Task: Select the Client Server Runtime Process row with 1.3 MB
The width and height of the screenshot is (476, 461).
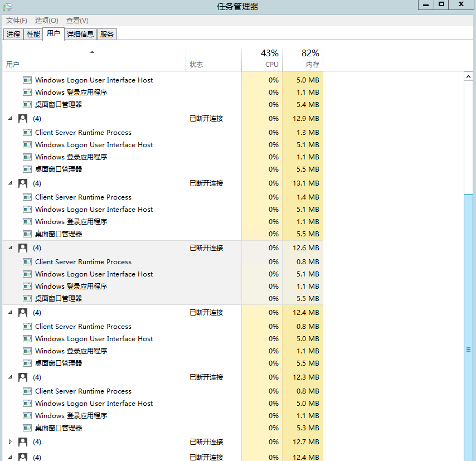Action: 163,133
